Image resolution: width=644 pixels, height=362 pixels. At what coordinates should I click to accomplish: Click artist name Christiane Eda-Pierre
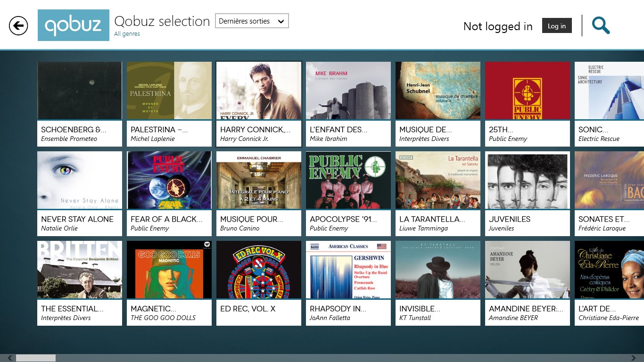click(x=609, y=318)
